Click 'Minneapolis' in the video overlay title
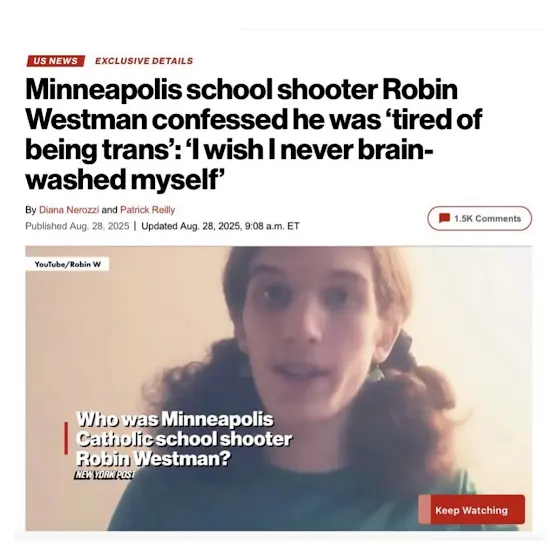This screenshot has height=560, width=560. (218, 419)
